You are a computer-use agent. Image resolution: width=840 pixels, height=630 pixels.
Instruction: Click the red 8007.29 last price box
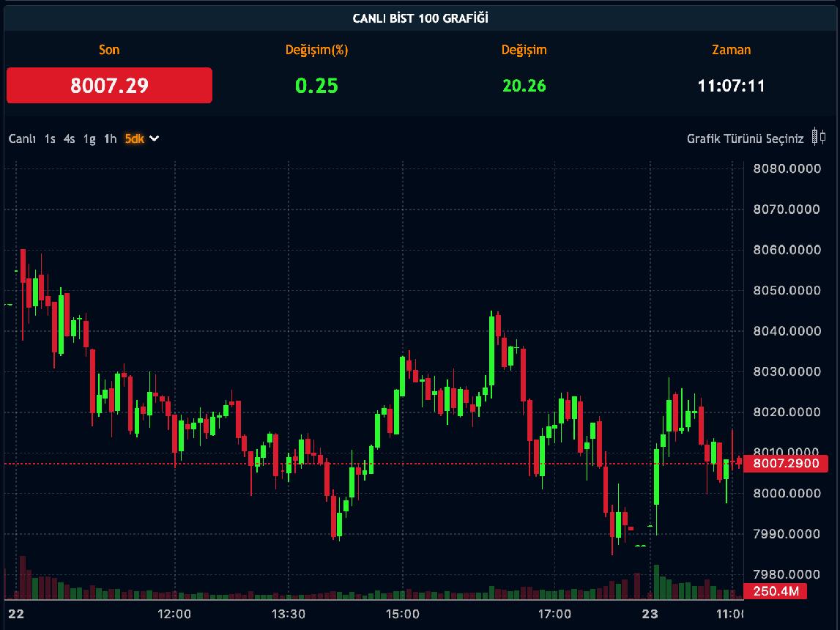109,86
